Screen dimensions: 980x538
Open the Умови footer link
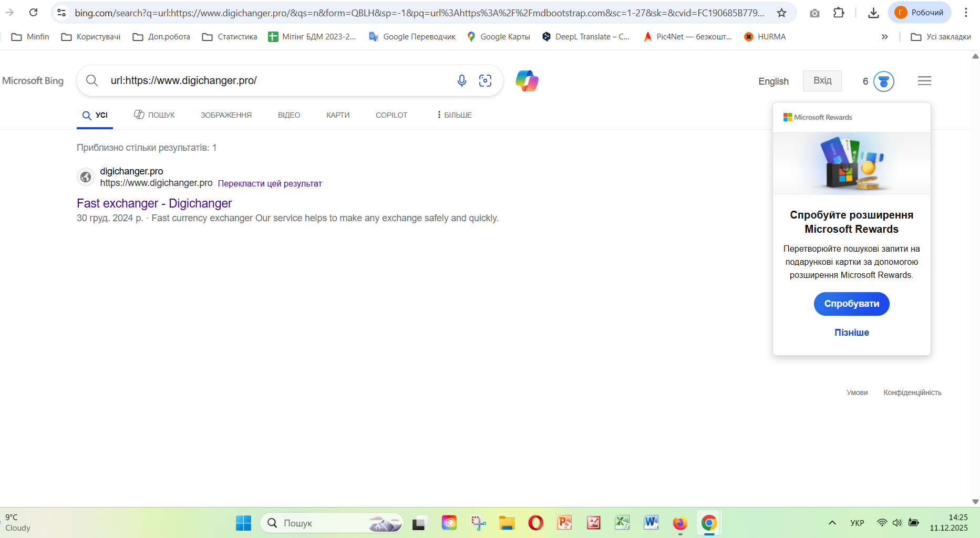(x=857, y=392)
